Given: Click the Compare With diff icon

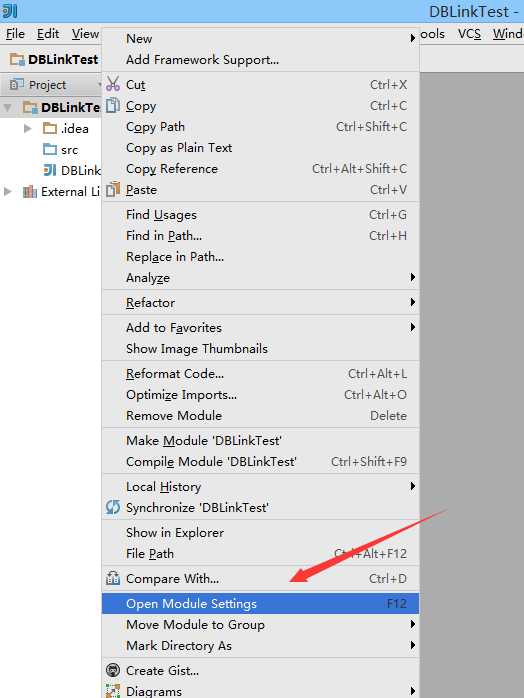Looking at the screenshot, I should click(113, 578).
